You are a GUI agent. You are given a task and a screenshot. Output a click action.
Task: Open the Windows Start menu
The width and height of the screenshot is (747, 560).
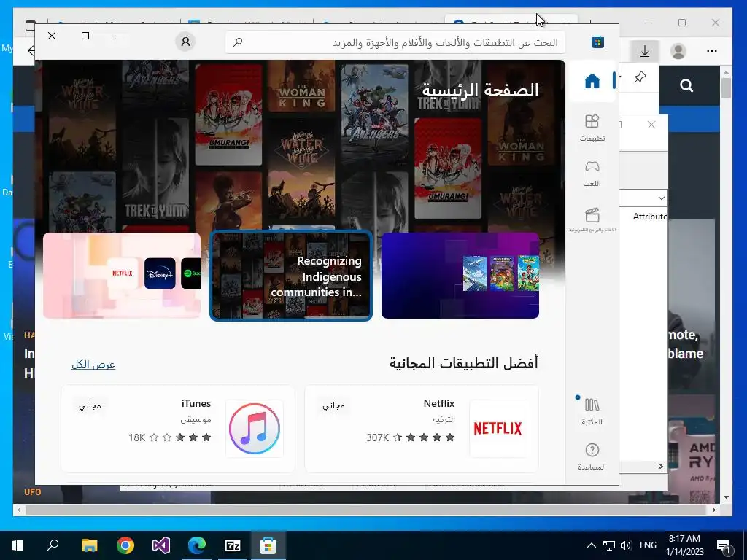pos(18,545)
